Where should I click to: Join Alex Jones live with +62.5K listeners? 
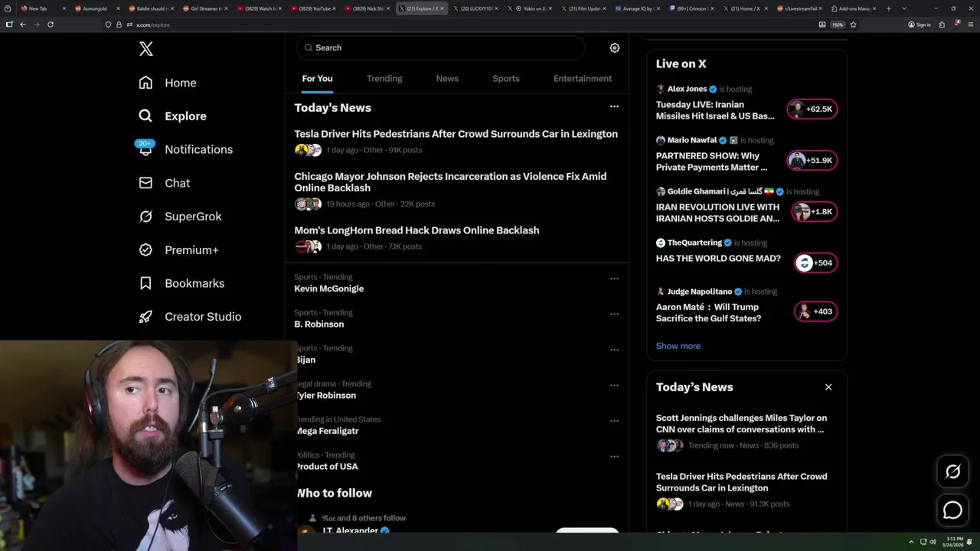(x=813, y=109)
